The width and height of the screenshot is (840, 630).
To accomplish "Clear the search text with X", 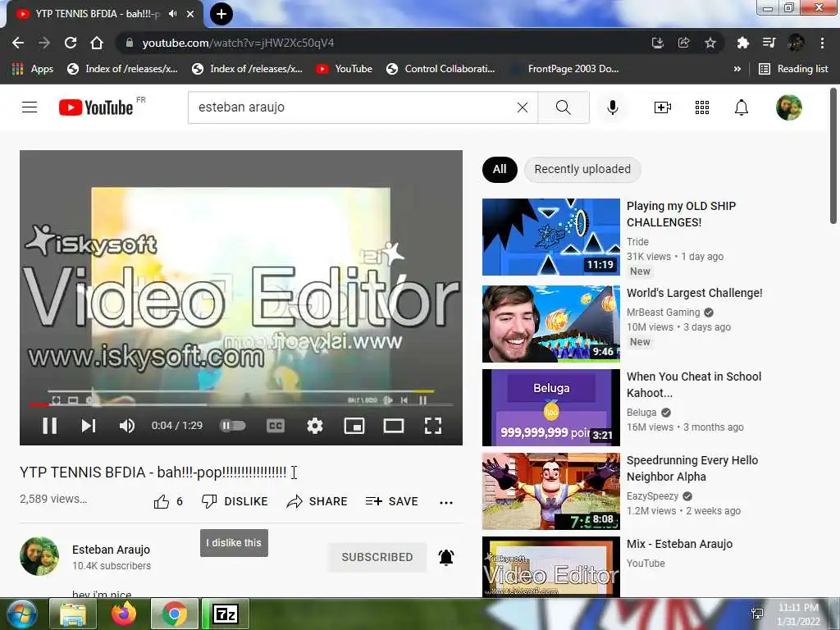I will click(523, 107).
